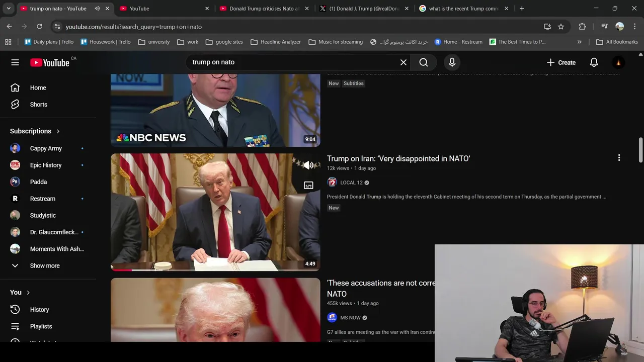Close the Donald Trump criticises Nato tab
This screenshot has width=644, height=362.
307,9
